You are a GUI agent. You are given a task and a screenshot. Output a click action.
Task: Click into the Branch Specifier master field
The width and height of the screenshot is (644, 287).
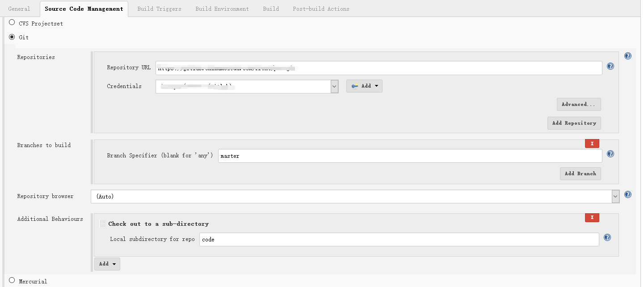409,156
